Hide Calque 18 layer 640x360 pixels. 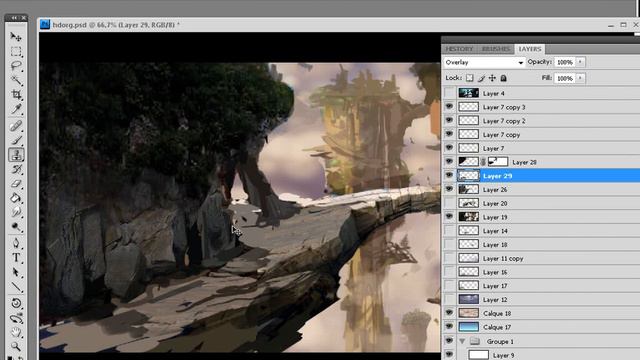pos(449,313)
